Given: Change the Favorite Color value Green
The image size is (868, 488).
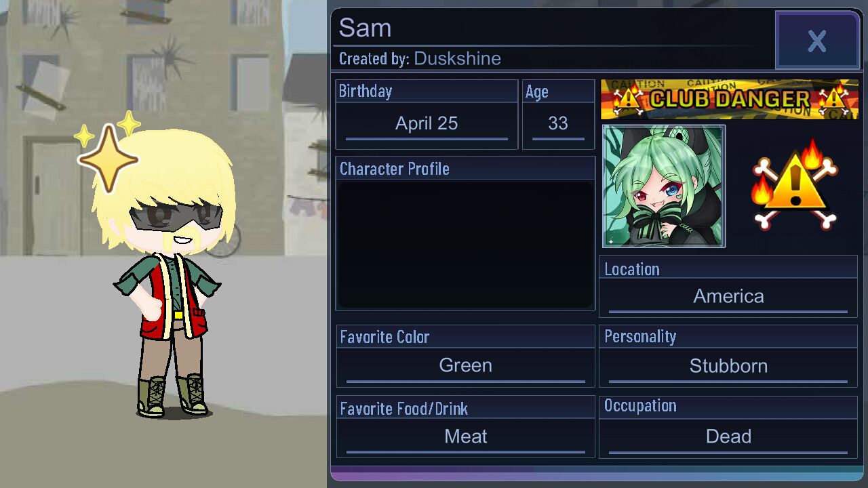Looking at the screenshot, I should [x=465, y=366].
